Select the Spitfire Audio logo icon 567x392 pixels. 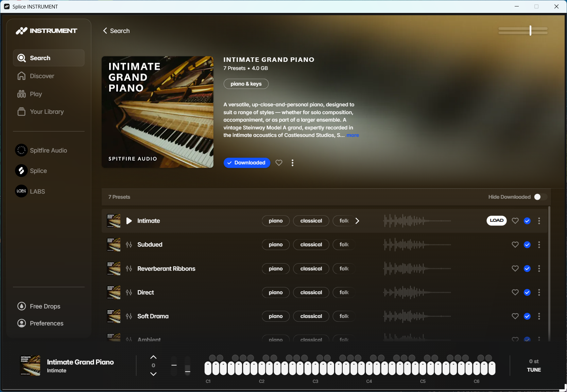click(21, 150)
